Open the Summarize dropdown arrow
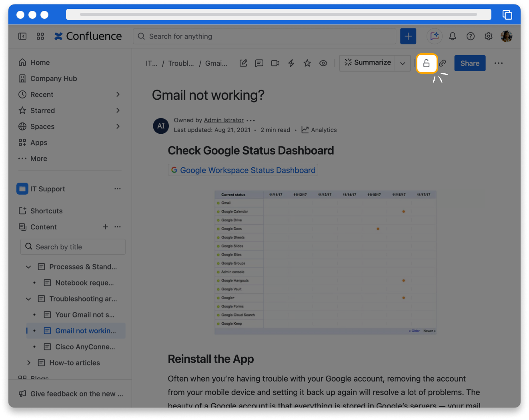 click(x=403, y=63)
